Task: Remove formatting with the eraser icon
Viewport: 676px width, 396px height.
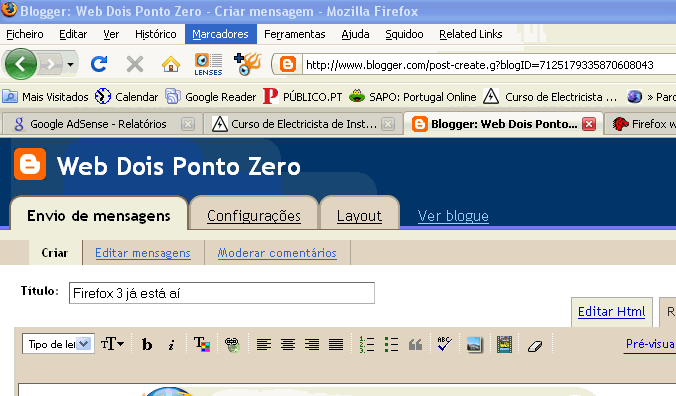Action: pyautogui.click(x=535, y=345)
